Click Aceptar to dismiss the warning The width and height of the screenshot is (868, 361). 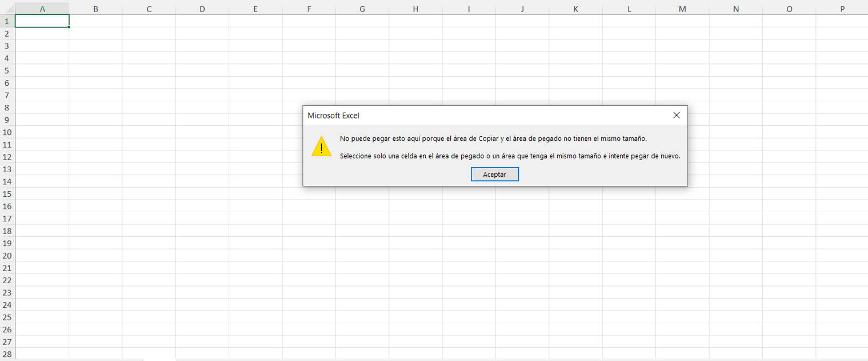[x=494, y=174]
